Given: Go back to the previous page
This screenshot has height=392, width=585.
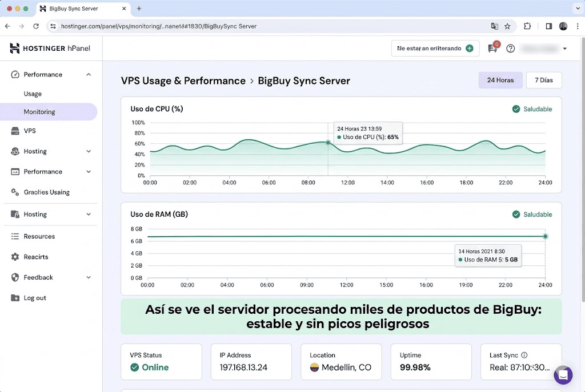Looking at the screenshot, I should point(7,26).
